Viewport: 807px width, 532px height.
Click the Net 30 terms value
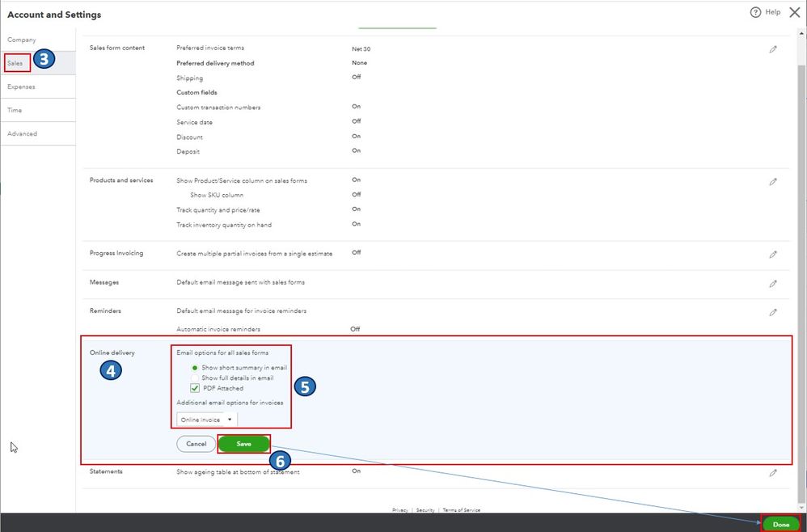361,49
